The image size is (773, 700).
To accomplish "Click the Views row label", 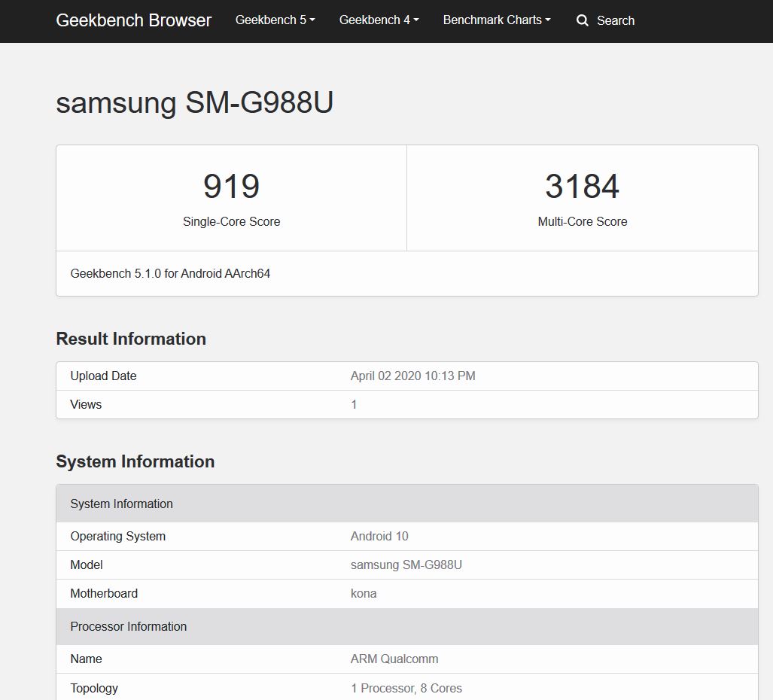I will pyautogui.click(x=86, y=404).
